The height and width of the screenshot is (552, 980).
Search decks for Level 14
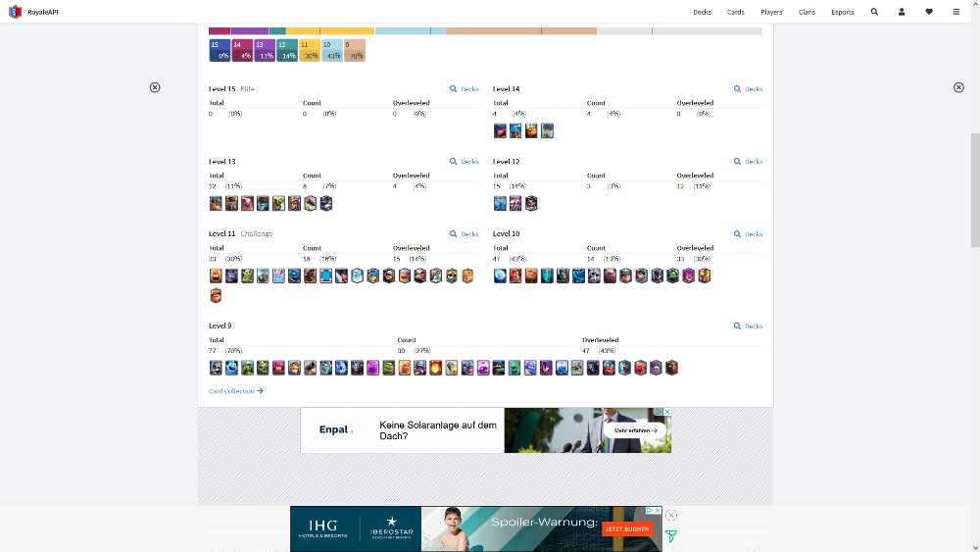748,89
